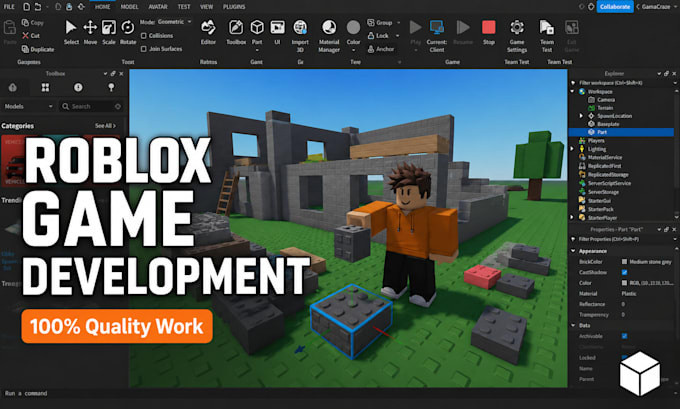
Task: Switch to the TEST tab
Action: tap(184, 7)
